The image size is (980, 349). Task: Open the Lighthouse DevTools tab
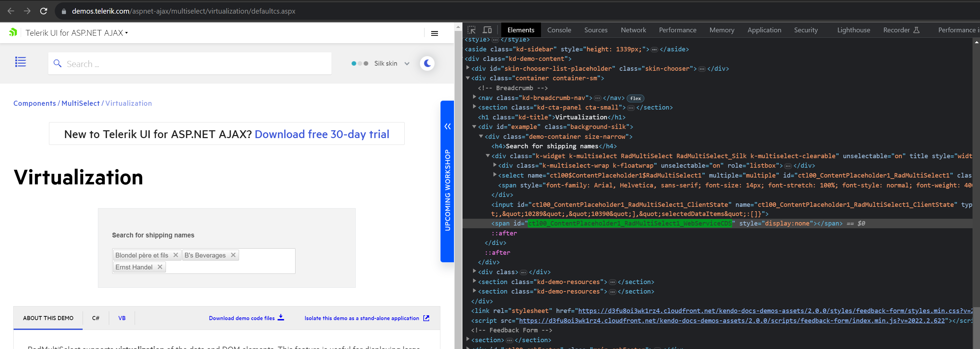click(x=853, y=30)
